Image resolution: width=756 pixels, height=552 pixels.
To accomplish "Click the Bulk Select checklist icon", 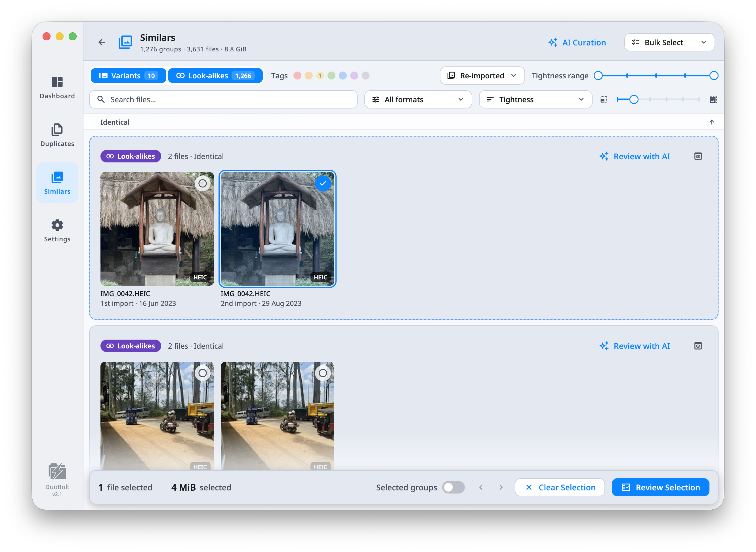I will coord(635,42).
